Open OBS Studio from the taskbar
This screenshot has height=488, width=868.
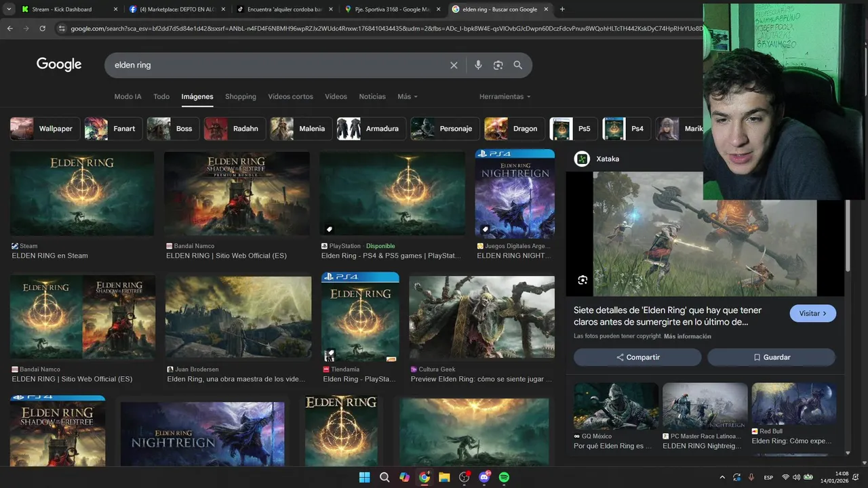tap(464, 477)
